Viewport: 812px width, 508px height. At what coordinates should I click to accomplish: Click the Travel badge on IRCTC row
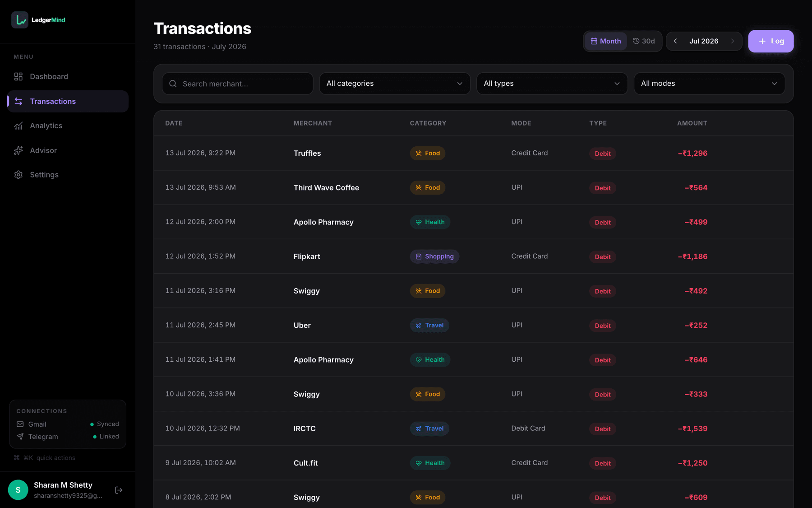(x=429, y=429)
